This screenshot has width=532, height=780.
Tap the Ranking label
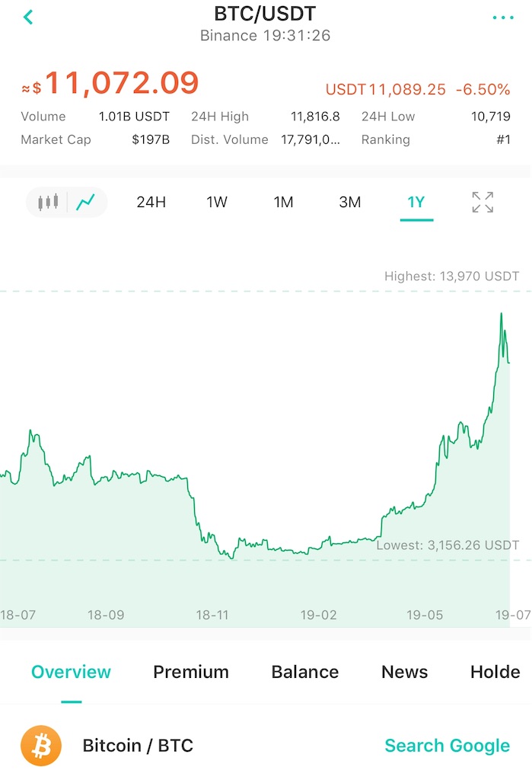[x=386, y=140]
